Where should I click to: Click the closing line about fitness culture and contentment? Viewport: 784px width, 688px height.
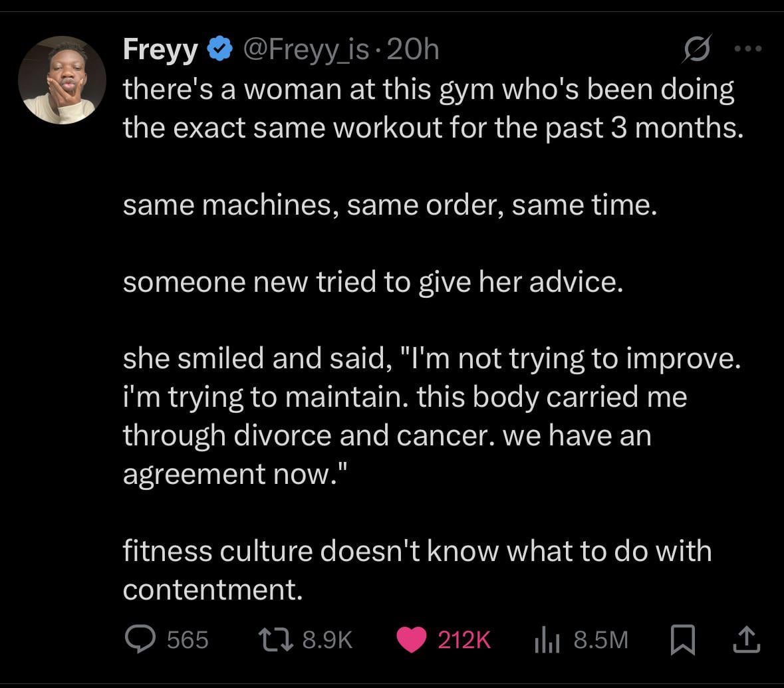[x=417, y=570]
